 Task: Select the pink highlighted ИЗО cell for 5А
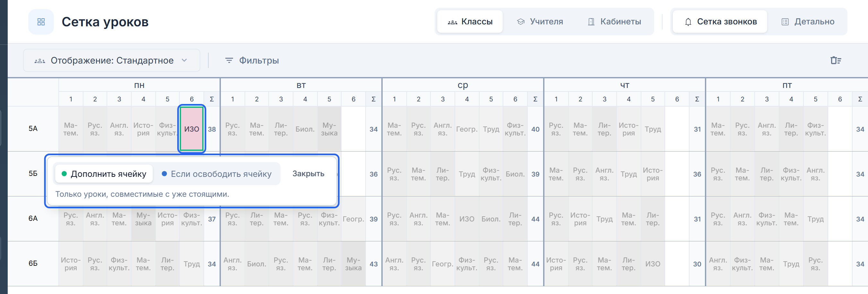pyautogui.click(x=191, y=129)
